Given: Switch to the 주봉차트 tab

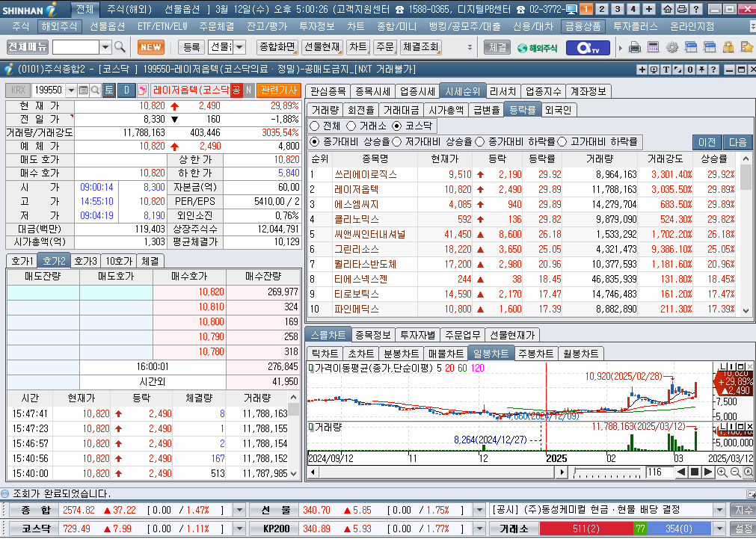Looking at the screenshot, I should tap(535, 354).
